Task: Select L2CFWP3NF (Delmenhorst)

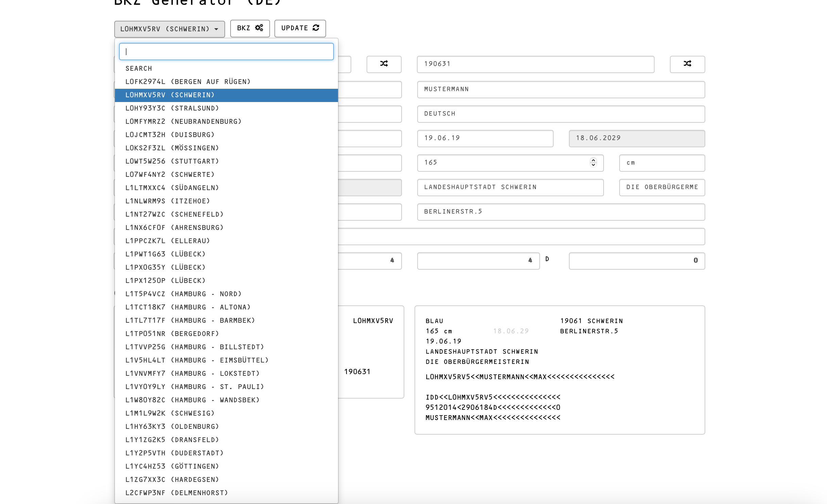Action: click(226, 493)
